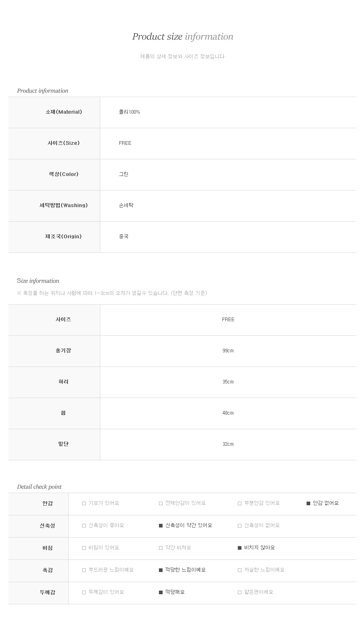
Task: Select the '약간 비쳐요' checkbox
Action: tap(161, 548)
